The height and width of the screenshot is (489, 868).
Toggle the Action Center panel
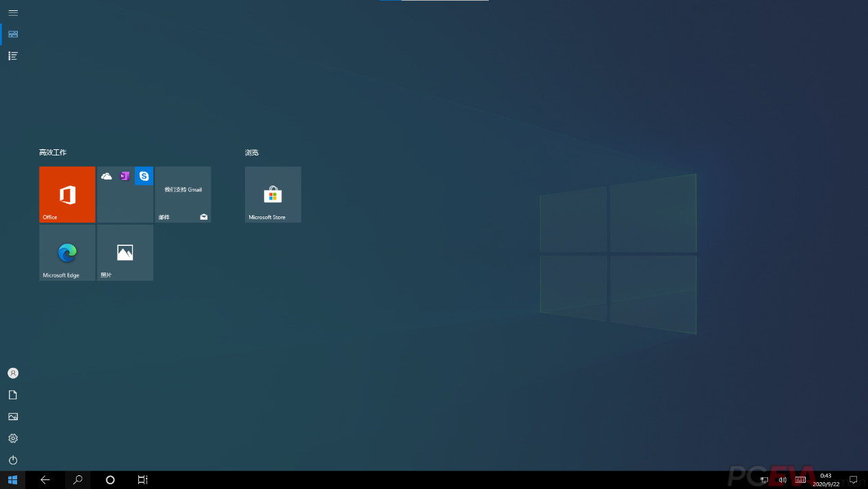pos(853,479)
